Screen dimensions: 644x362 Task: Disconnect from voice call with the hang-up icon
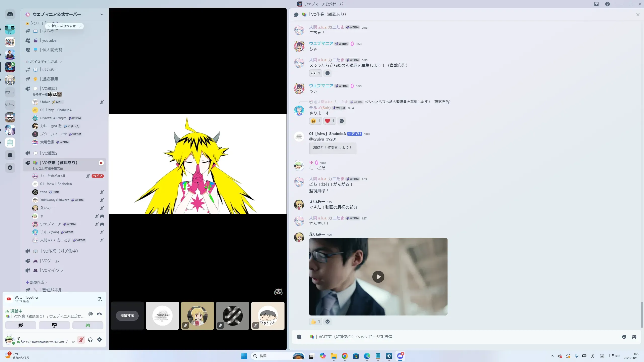tap(99, 314)
